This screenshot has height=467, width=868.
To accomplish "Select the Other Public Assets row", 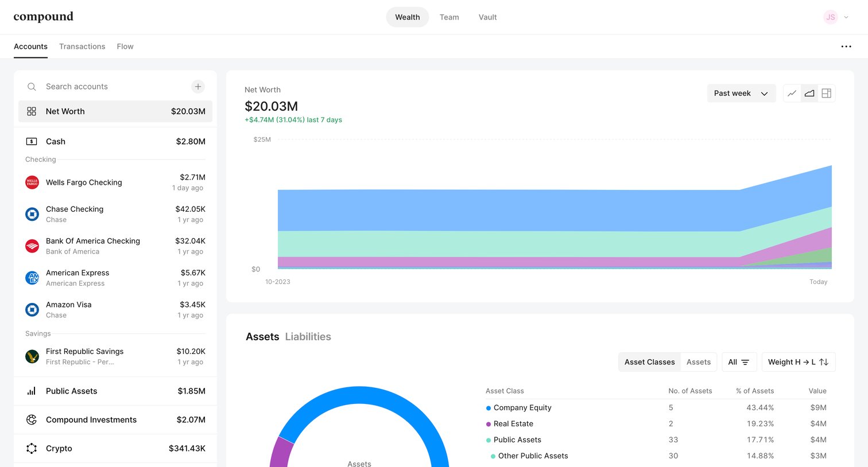I will (x=656, y=456).
